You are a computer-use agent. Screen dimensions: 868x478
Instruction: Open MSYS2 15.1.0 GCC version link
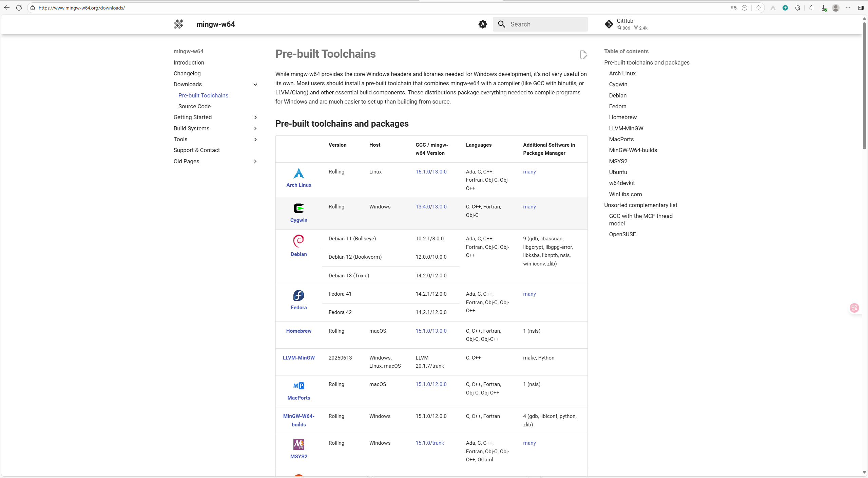pos(423,443)
